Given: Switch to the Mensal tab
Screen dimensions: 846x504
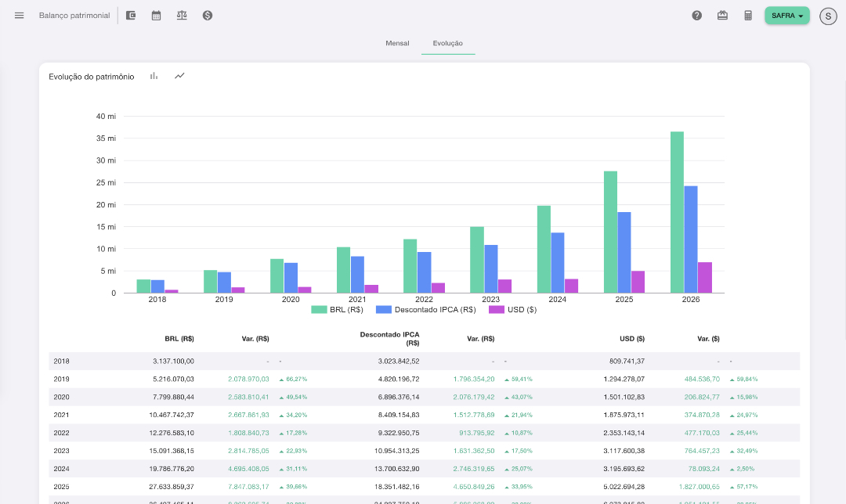Looking at the screenshot, I should click(397, 43).
